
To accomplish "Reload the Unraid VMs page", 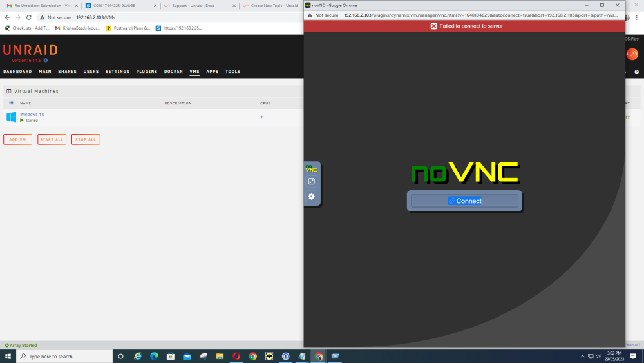I will (29, 17).
